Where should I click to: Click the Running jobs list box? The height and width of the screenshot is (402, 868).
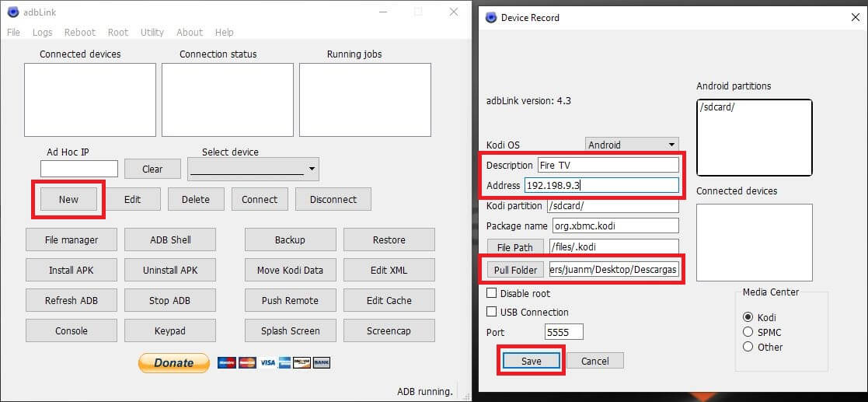click(365, 100)
